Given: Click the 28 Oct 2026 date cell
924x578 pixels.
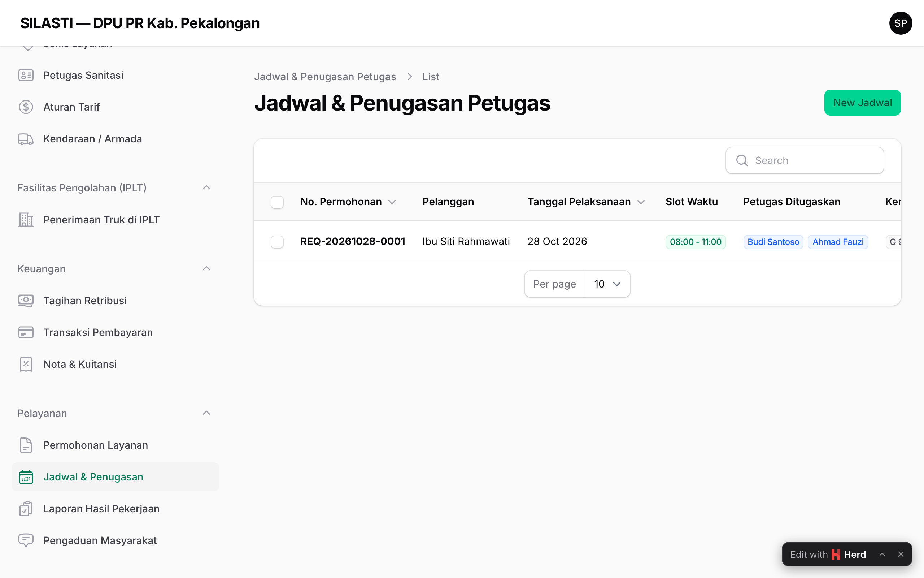Looking at the screenshot, I should tap(557, 242).
